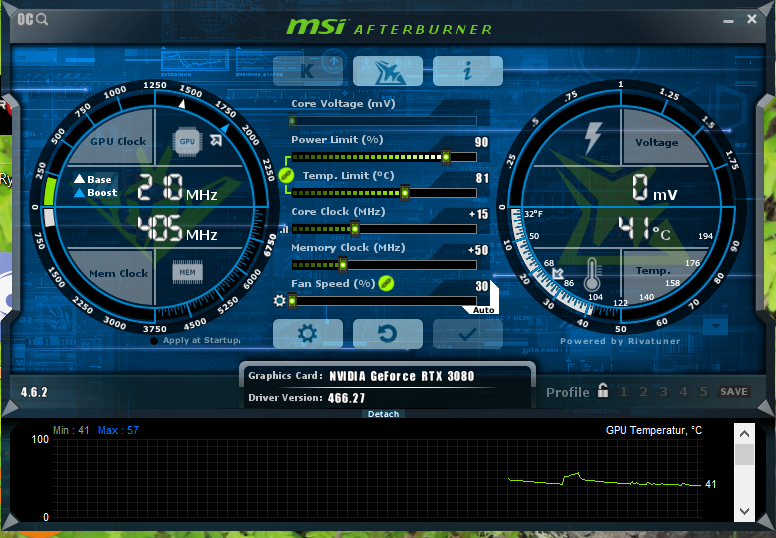Click the arrow icon near the thermometer
Screen dimensions: 776x538
pos(558,273)
